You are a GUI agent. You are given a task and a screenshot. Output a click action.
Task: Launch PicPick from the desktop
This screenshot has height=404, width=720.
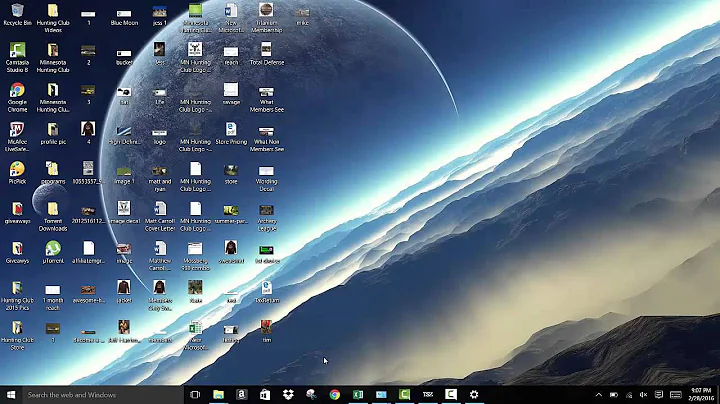17,173
